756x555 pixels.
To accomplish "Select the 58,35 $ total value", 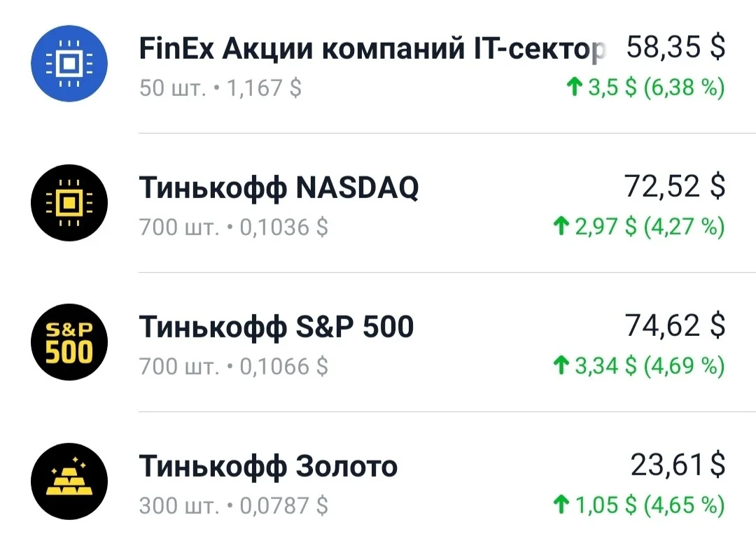I will click(676, 48).
